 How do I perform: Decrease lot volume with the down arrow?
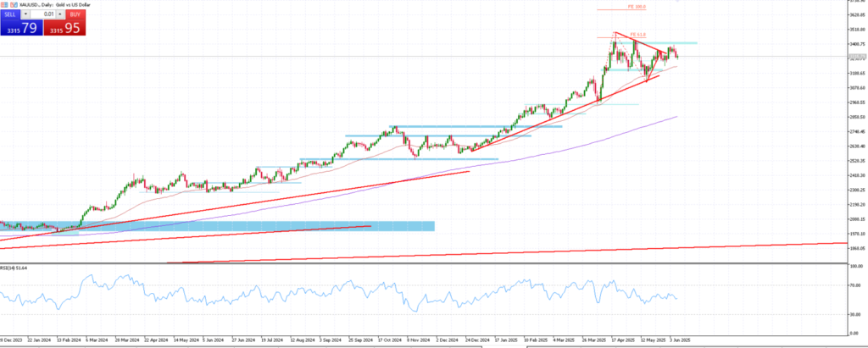click(x=26, y=14)
